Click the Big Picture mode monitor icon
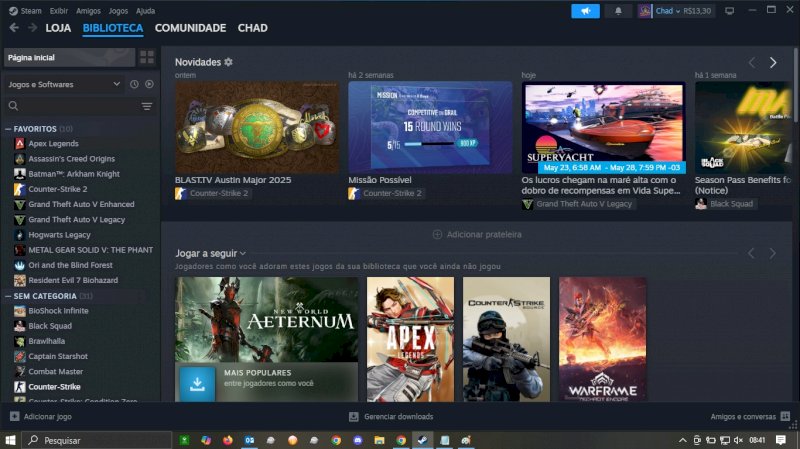The width and height of the screenshot is (800, 449). tap(729, 11)
